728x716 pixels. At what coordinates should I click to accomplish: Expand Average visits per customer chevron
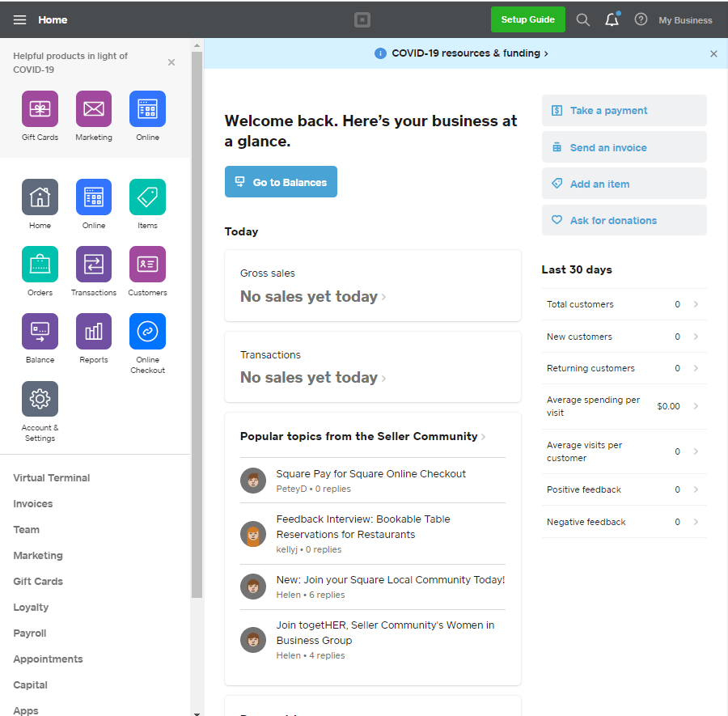tap(696, 451)
